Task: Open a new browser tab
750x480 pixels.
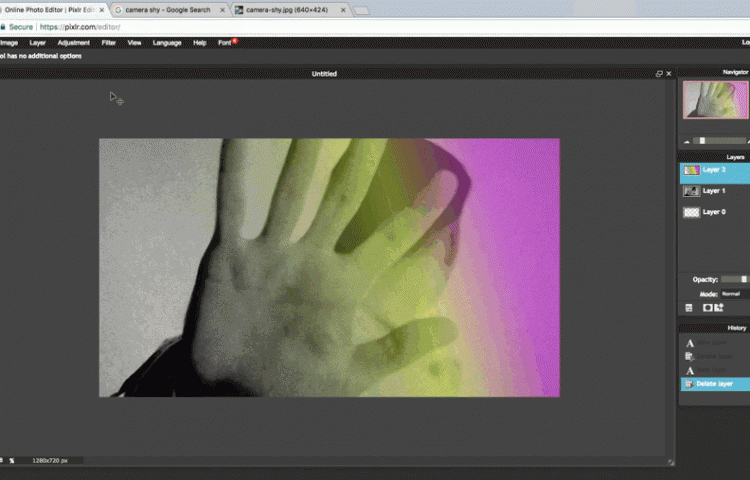Action: (362, 11)
